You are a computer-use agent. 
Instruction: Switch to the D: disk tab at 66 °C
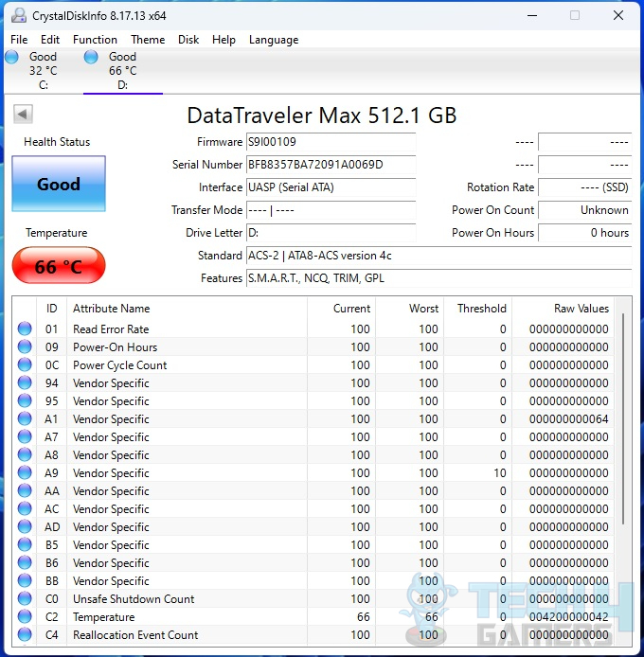(x=123, y=70)
